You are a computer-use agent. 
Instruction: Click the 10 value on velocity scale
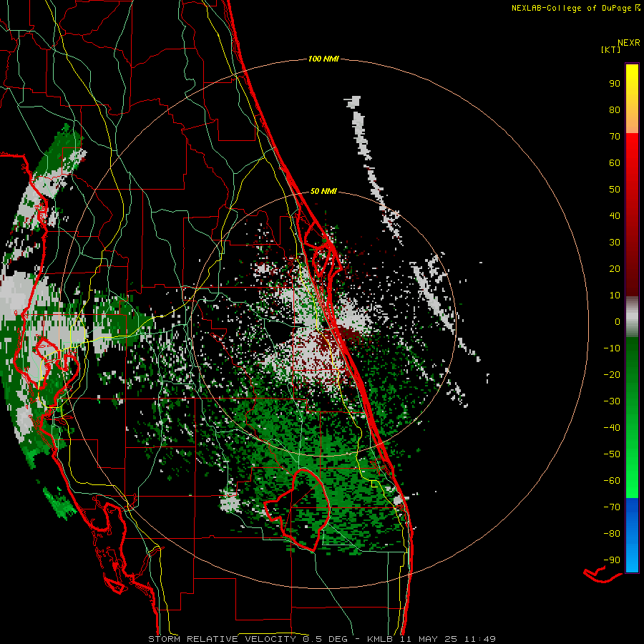coord(615,296)
